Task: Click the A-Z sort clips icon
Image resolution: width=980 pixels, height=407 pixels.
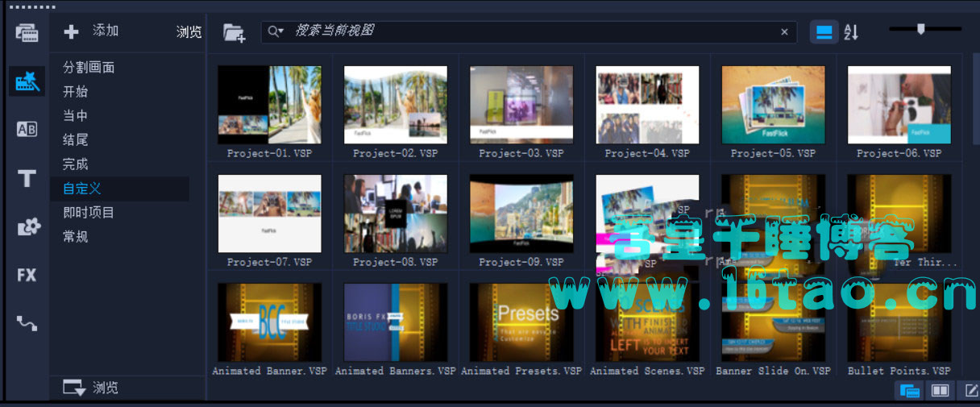Action: coord(851,32)
